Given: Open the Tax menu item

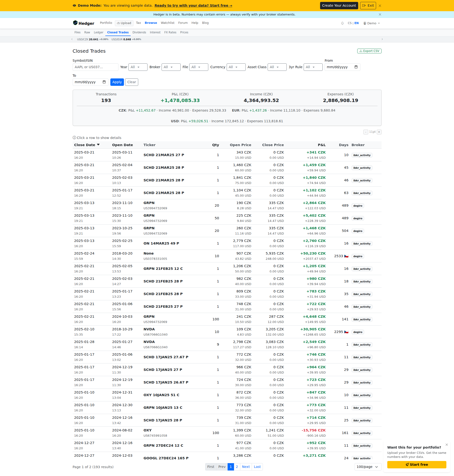Looking at the screenshot, I should tap(138, 23).
